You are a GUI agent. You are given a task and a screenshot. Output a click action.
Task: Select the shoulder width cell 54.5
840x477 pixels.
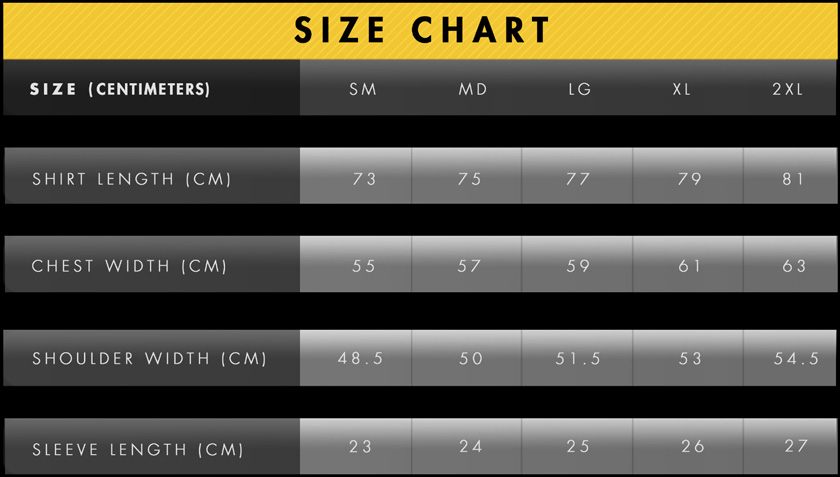[x=797, y=358]
